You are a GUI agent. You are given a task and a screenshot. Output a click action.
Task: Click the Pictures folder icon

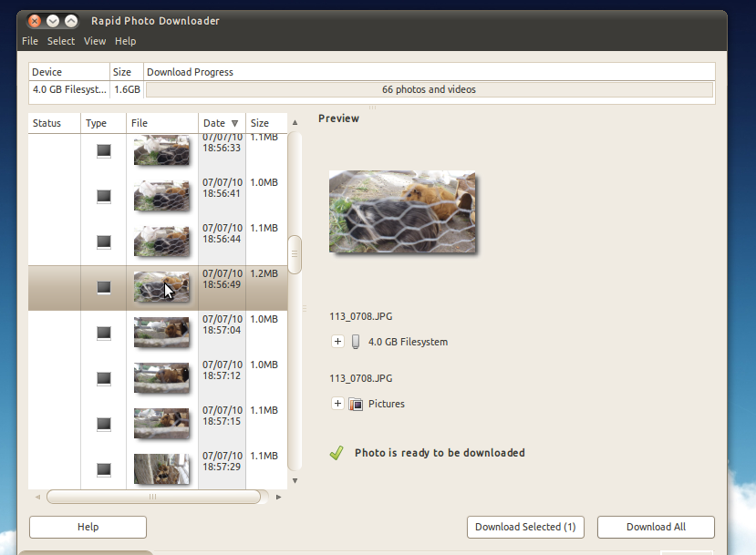356,404
